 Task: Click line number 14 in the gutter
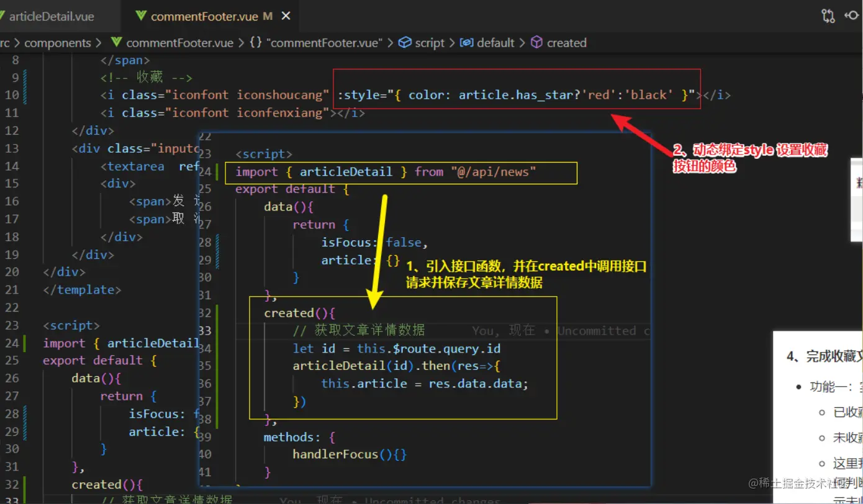pyautogui.click(x=12, y=166)
